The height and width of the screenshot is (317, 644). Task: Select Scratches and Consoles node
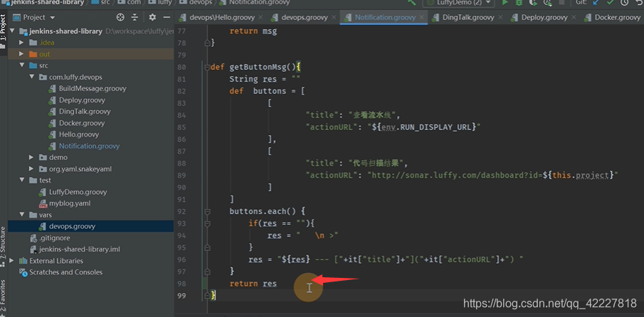point(65,272)
